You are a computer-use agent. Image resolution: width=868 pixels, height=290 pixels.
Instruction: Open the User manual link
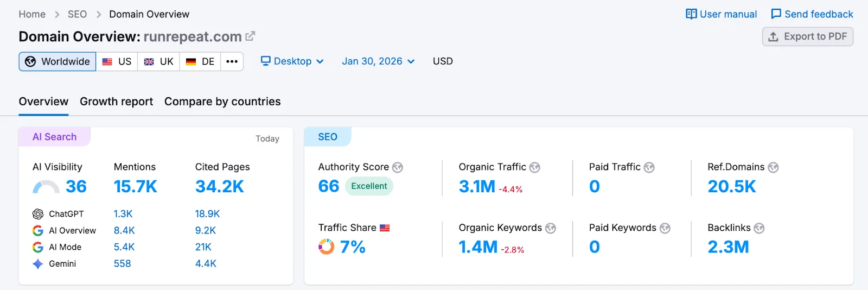[x=722, y=14]
